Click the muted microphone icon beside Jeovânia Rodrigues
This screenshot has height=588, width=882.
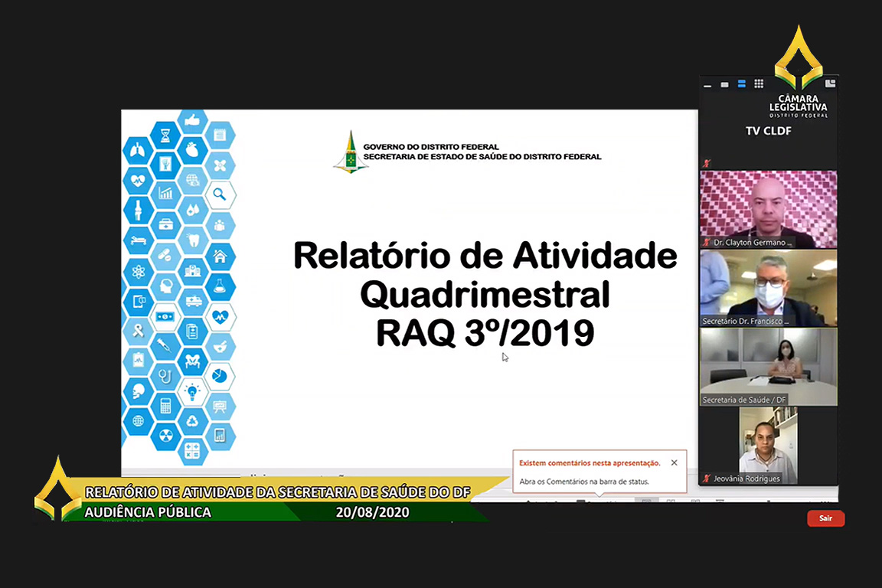coord(707,479)
